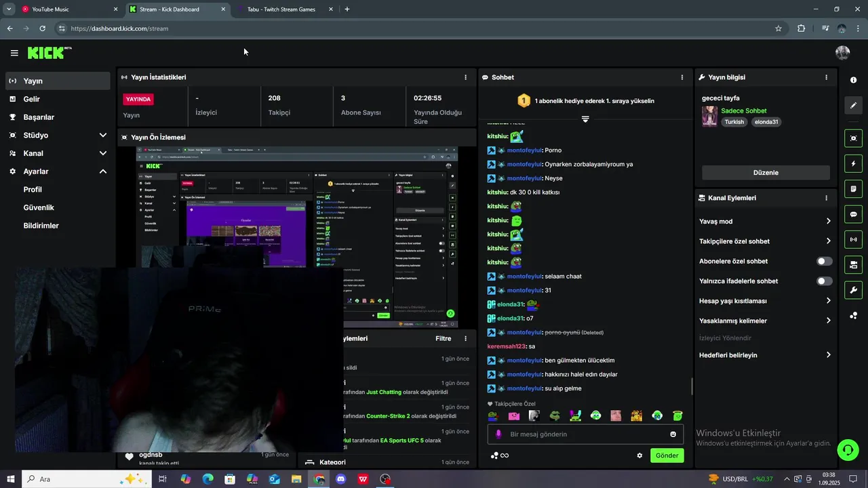The image size is (868, 488).
Task: Open Discord from the Windows taskbar
Action: pos(341,479)
